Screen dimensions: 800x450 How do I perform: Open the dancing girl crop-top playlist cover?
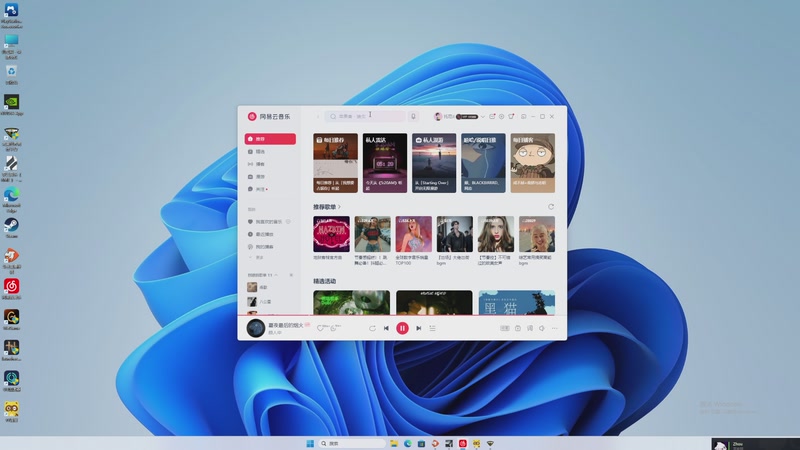372,234
